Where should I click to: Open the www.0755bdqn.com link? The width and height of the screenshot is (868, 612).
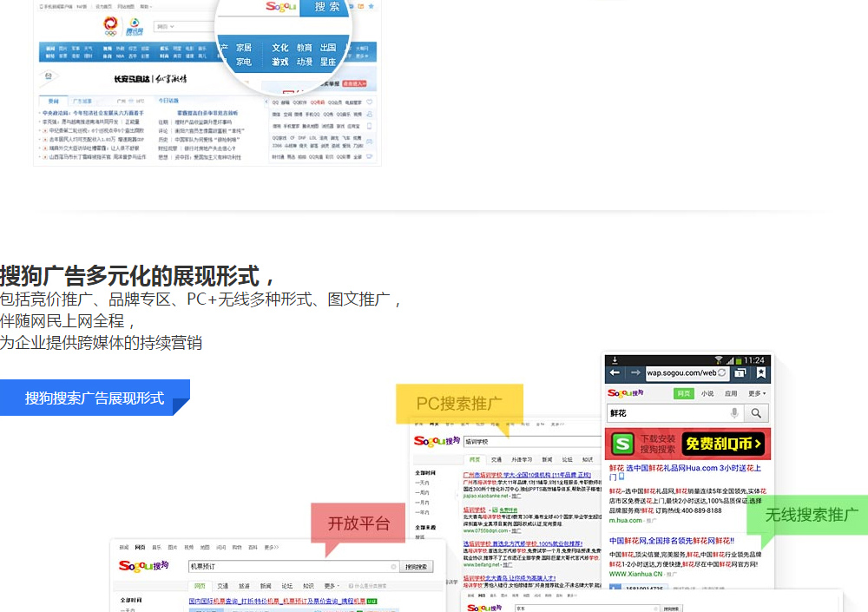click(x=485, y=530)
